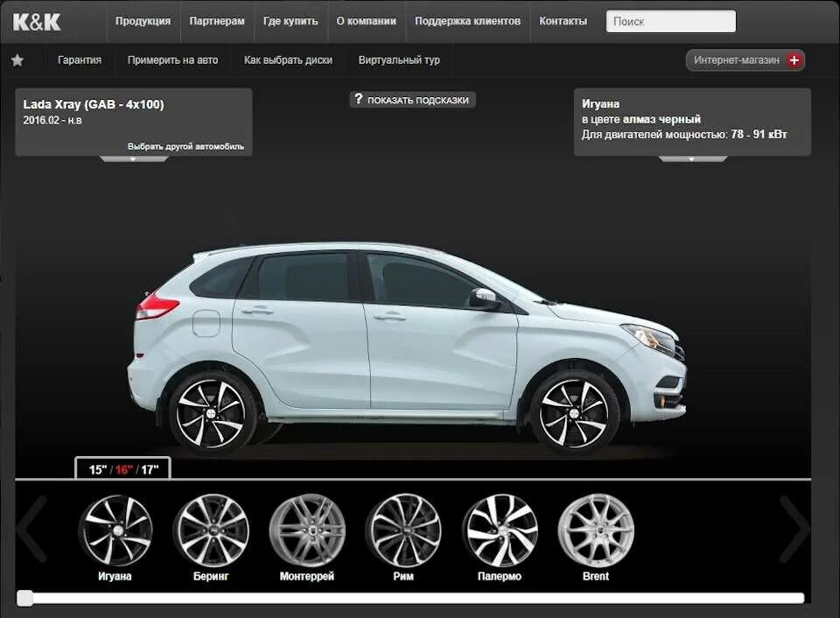Click the 2016.02 - н.в date text
The image size is (840, 618).
pos(52,121)
